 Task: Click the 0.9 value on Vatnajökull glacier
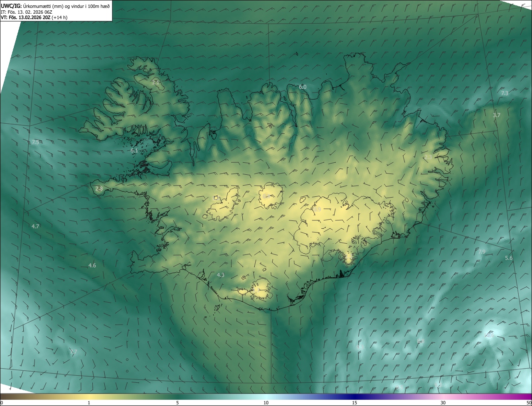317,209
